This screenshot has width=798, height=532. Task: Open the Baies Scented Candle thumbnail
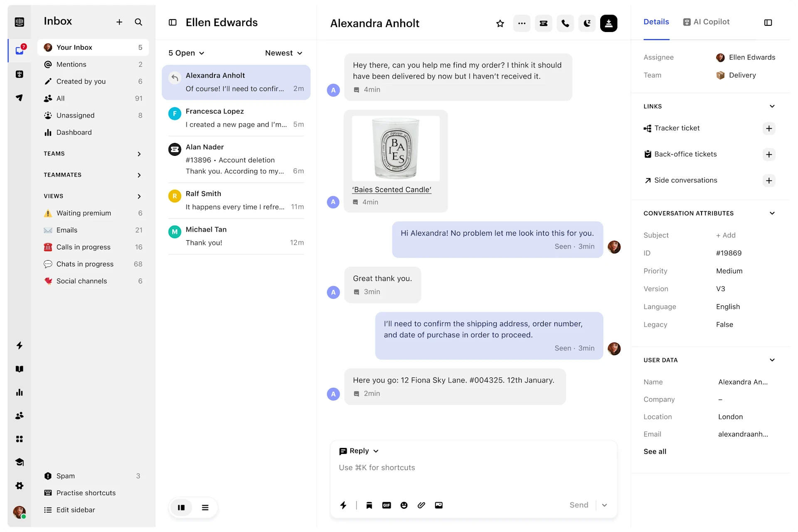[x=396, y=148]
